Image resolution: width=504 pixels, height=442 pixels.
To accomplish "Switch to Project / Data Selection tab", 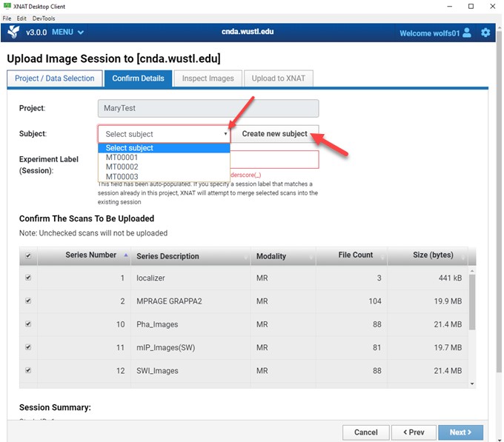I will click(55, 78).
